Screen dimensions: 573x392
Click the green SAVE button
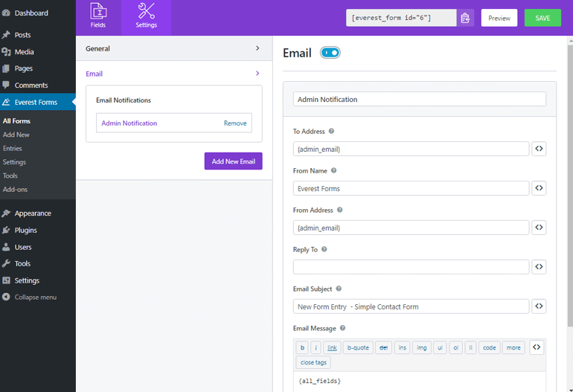point(542,18)
